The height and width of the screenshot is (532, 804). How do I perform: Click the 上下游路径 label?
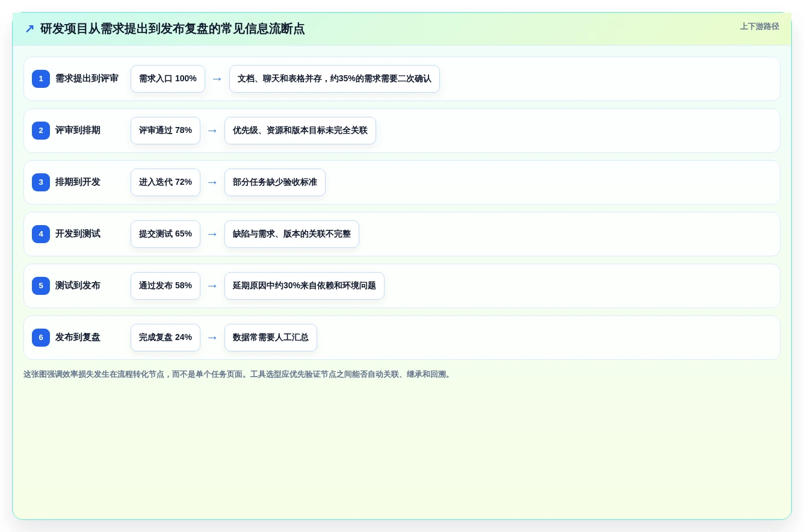759,26
